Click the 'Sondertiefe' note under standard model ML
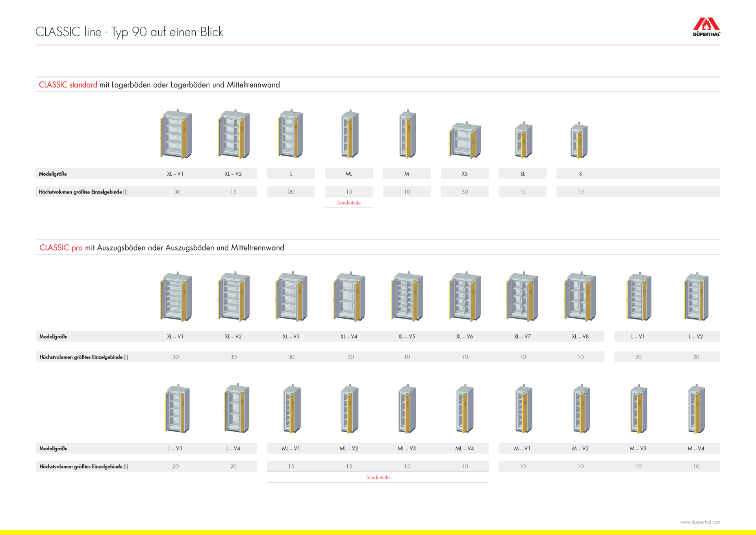The width and height of the screenshot is (756, 535). [x=349, y=203]
